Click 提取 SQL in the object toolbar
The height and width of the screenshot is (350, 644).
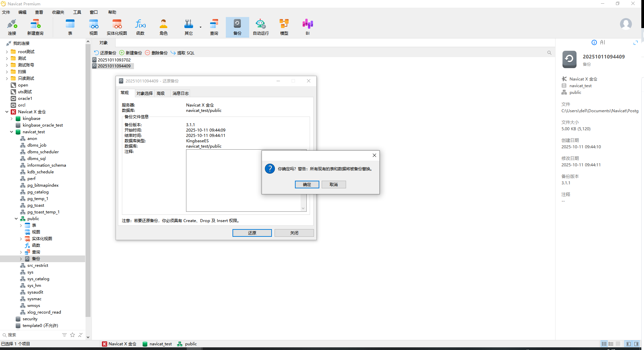183,53
